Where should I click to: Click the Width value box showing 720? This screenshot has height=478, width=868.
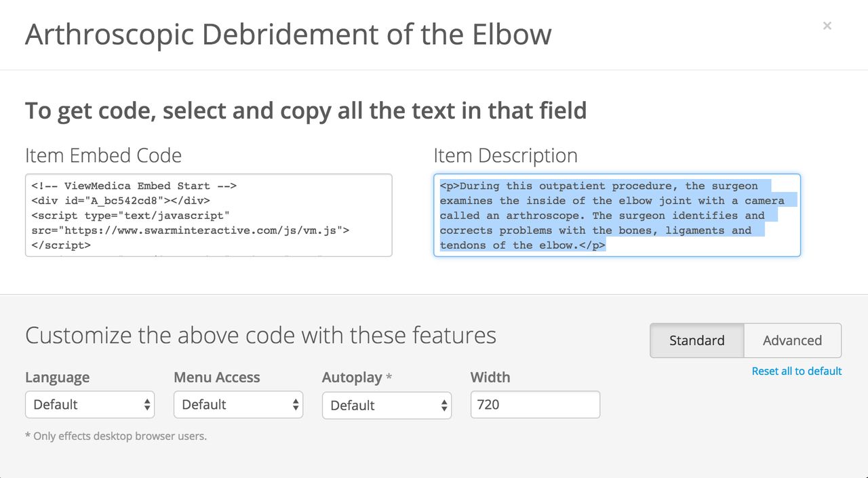click(x=535, y=405)
